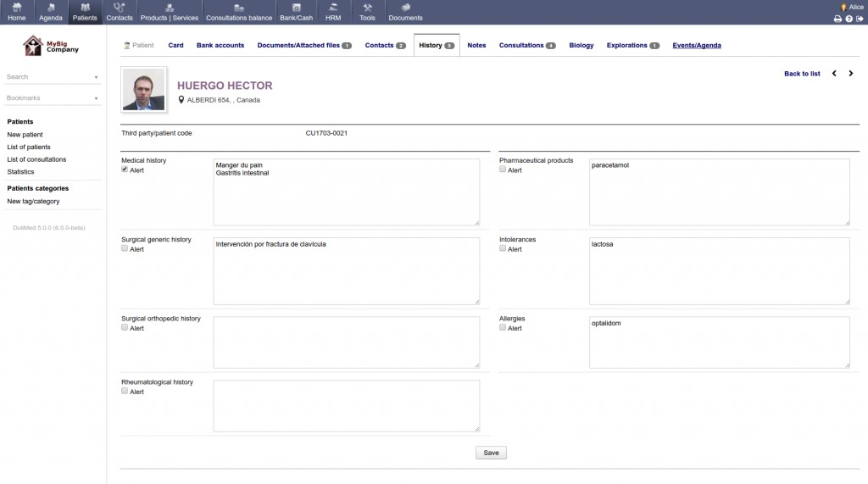The width and height of the screenshot is (868, 484).
Task: Click the print icon under Alice
Action: click(837, 19)
